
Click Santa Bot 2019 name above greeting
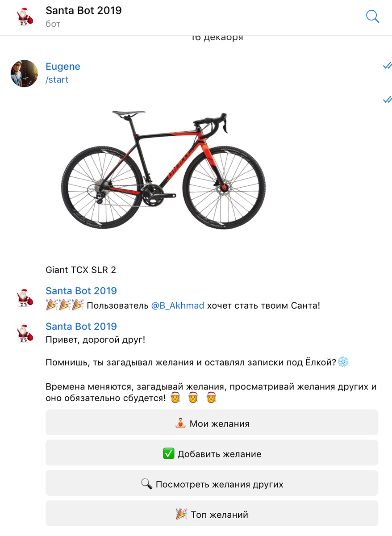[81, 327]
